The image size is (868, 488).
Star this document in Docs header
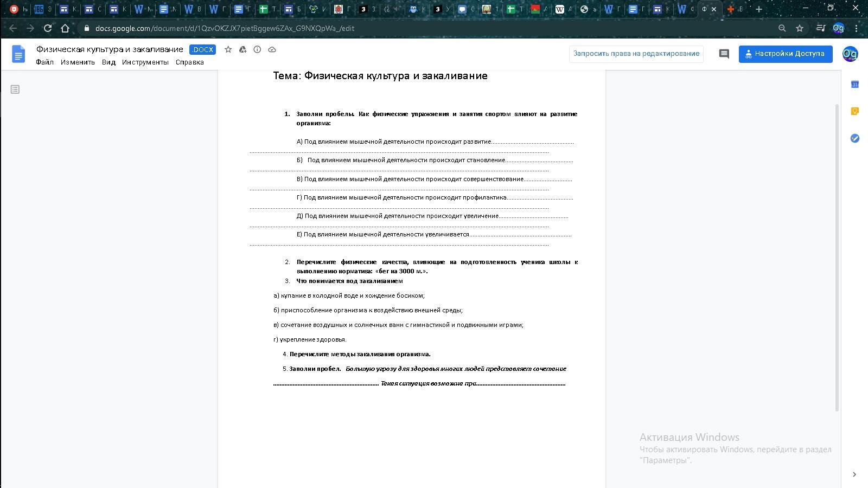pyautogui.click(x=228, y=49)
